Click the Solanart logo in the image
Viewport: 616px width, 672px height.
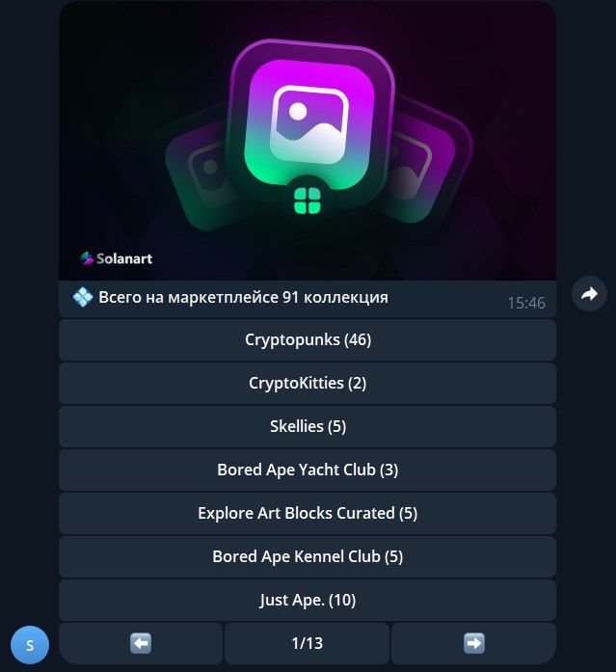click(x=116, y=258)
